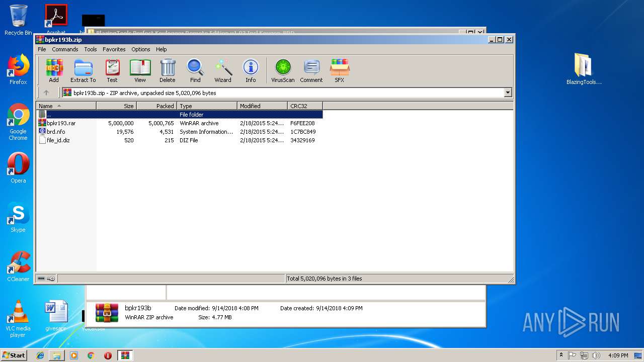Sort by Modified column header
644x362 pixels.
[x=262, y=106]
